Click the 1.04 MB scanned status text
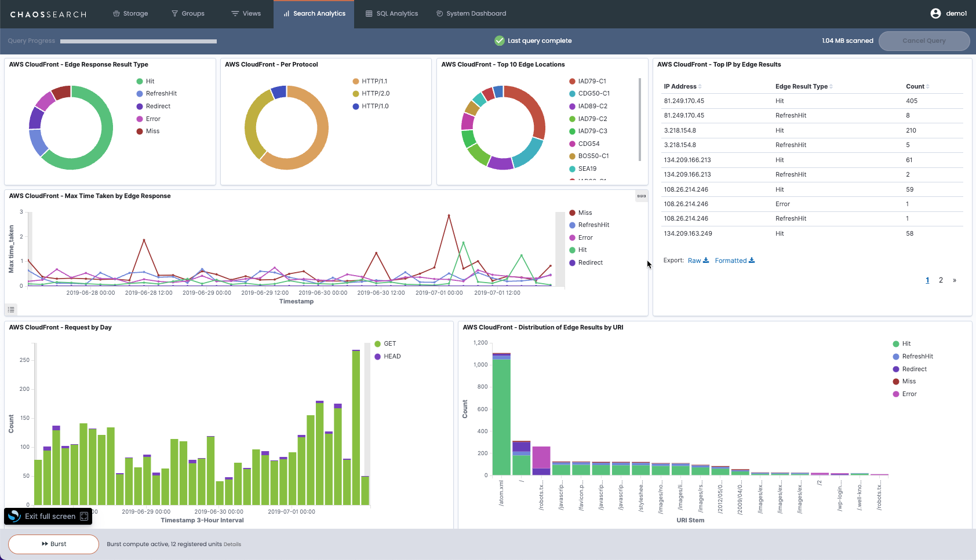This screenshot has width=976, height=560. 847,41
